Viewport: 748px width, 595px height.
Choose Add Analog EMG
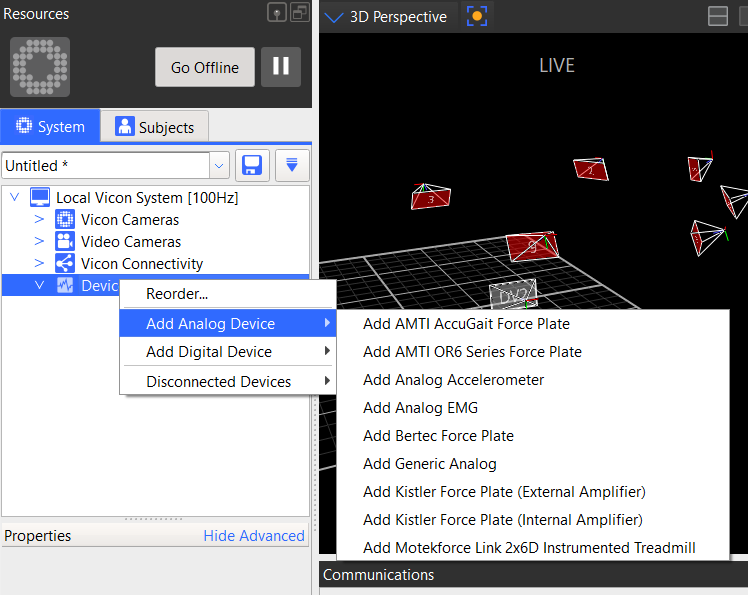pyautogui.click(x=533, y=407)
